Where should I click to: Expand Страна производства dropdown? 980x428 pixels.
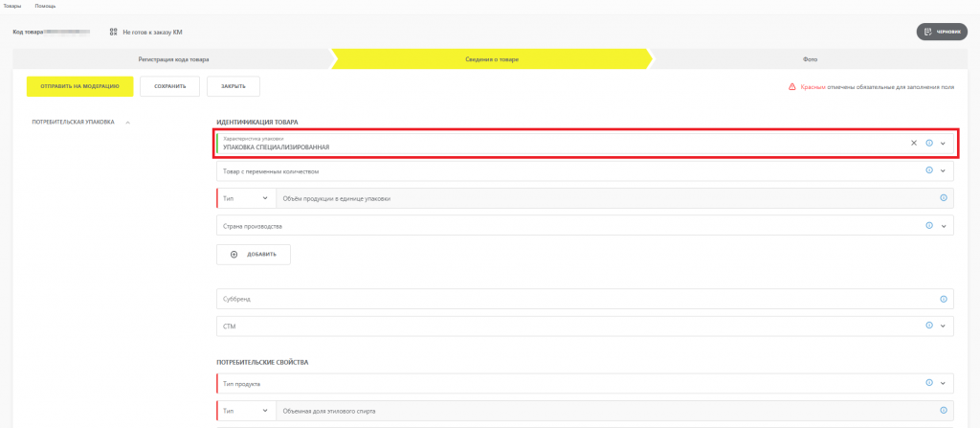click(x=944, y=226)
